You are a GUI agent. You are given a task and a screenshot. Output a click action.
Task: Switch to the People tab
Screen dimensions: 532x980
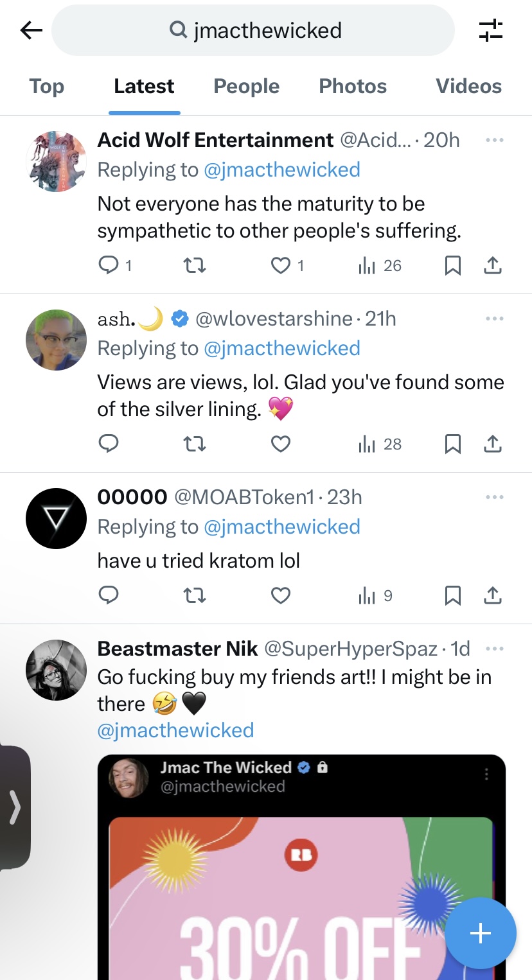pos(247,86)
